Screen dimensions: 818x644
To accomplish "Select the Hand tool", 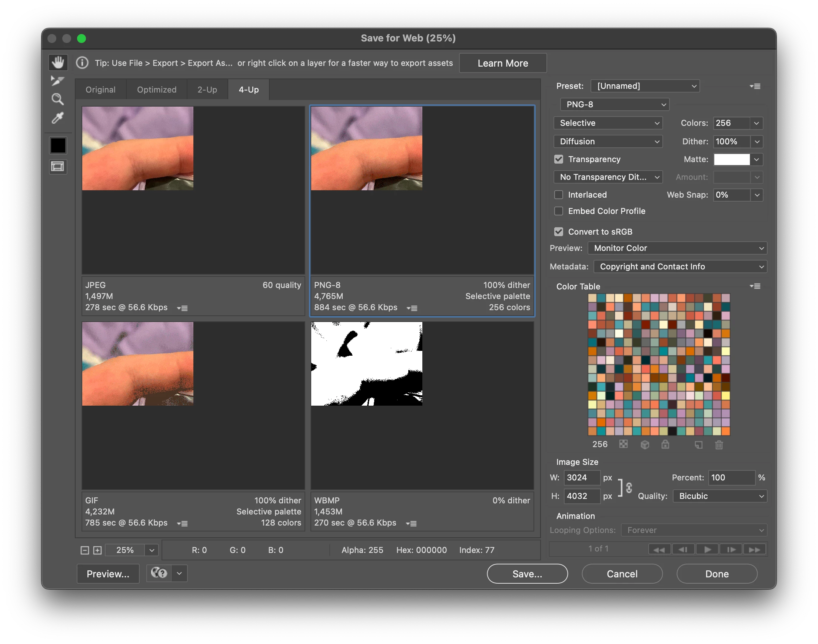I will (x=58, y=62).
